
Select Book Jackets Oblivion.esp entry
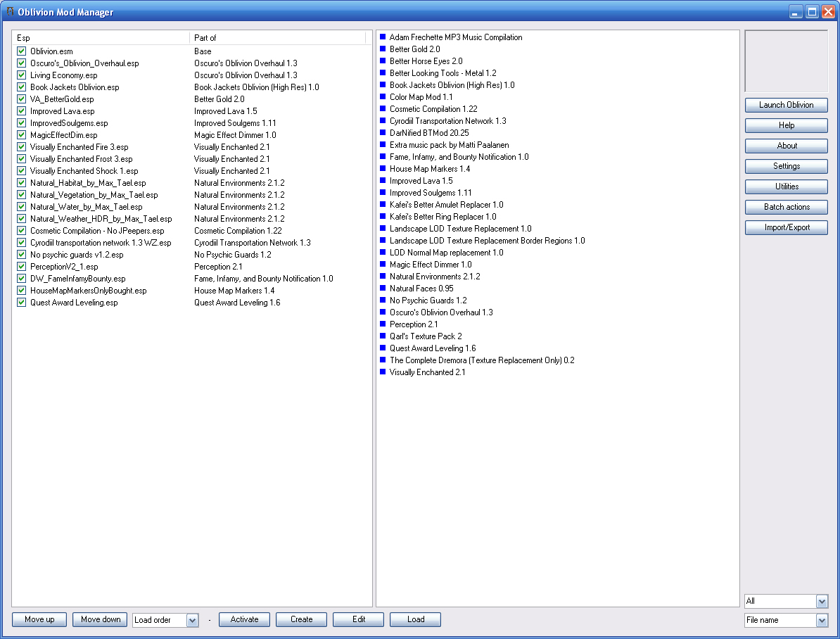(x=75, y=87)
